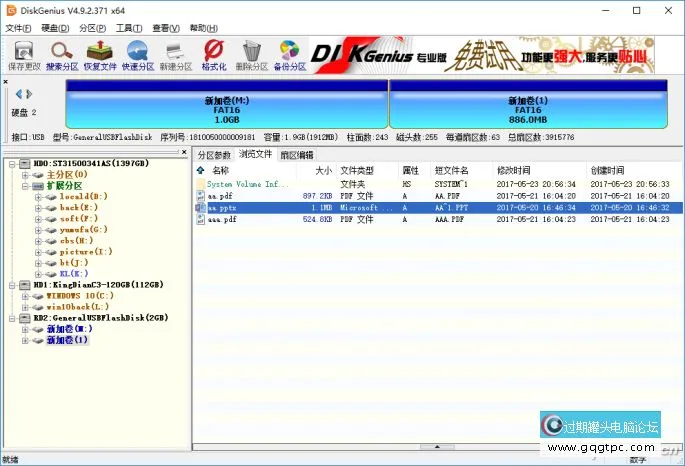Click the aa.pptx file icon

click(201, 208)
